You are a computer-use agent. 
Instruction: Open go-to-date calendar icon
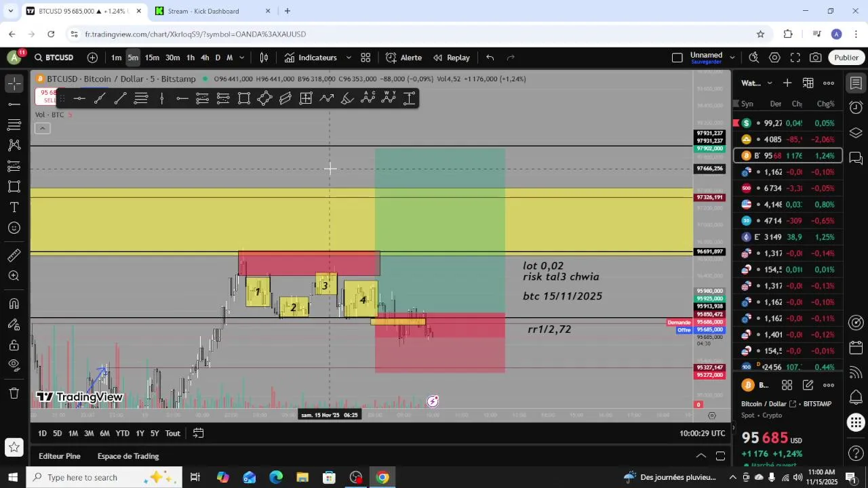198,433
